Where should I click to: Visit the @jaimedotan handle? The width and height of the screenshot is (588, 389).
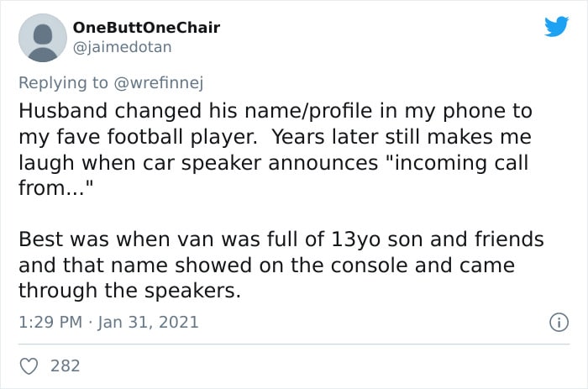[x=123, y=47]
